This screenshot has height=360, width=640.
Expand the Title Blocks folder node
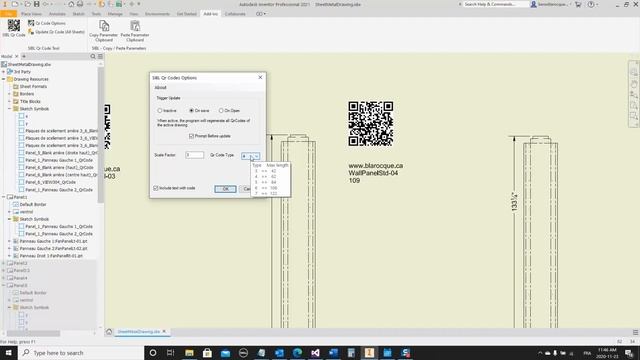10,101
